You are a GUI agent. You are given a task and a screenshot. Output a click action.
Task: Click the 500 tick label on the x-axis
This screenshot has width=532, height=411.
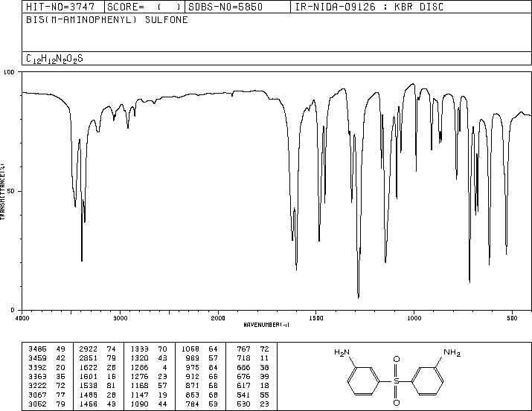click(512, 318)
